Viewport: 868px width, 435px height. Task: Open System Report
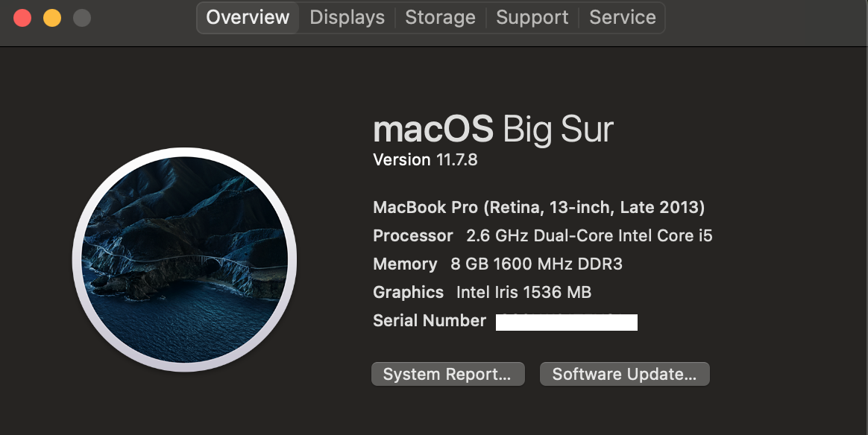pyautogui.click(x=447, y=374)
